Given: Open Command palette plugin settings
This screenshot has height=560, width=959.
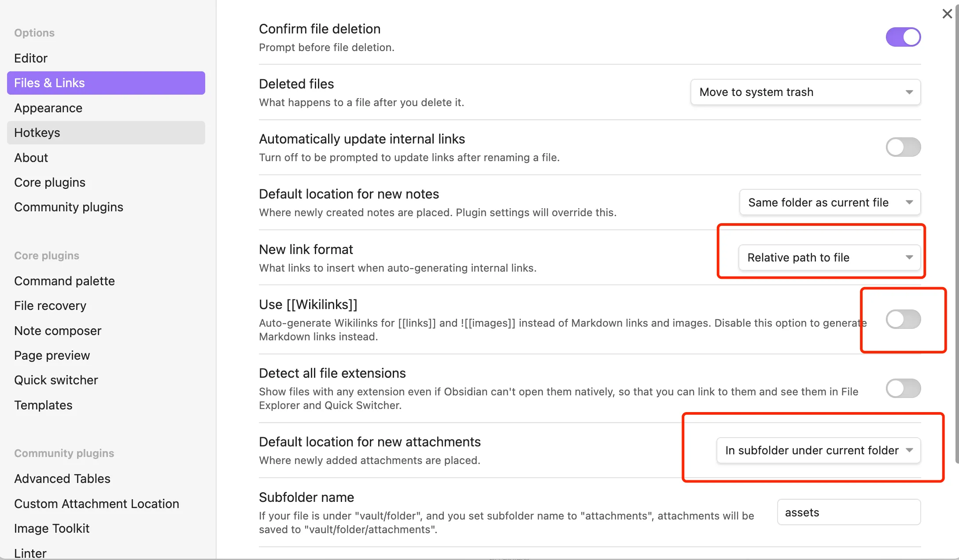Looking at the screenshot, I should 64,281.
